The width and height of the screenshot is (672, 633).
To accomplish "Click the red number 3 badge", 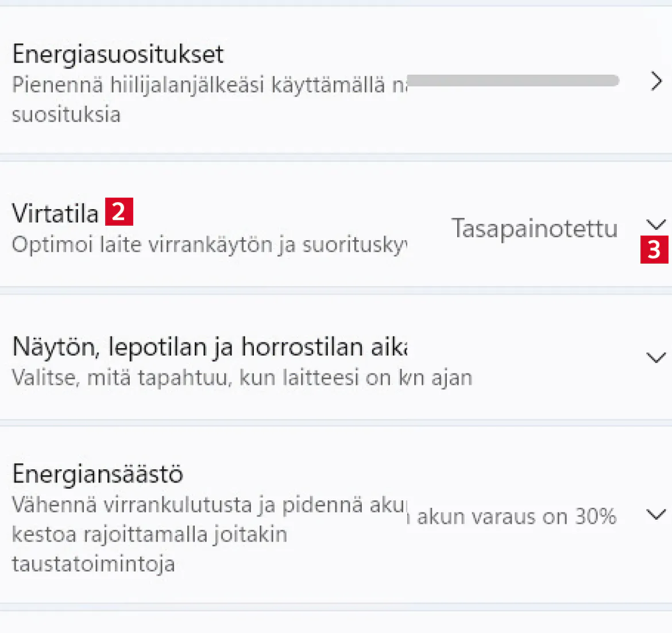I will (x=654, y=250).
